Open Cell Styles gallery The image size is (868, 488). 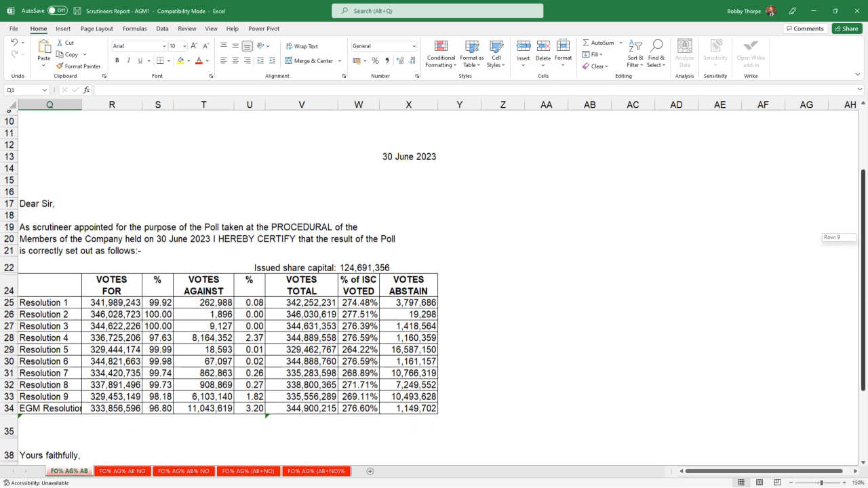point(496,53)
